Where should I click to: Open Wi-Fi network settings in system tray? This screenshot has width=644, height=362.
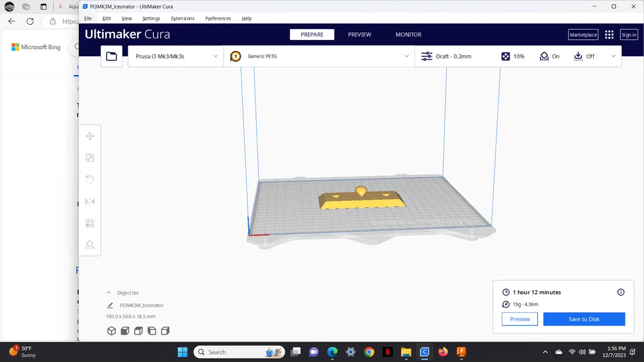tap(572, 352)
